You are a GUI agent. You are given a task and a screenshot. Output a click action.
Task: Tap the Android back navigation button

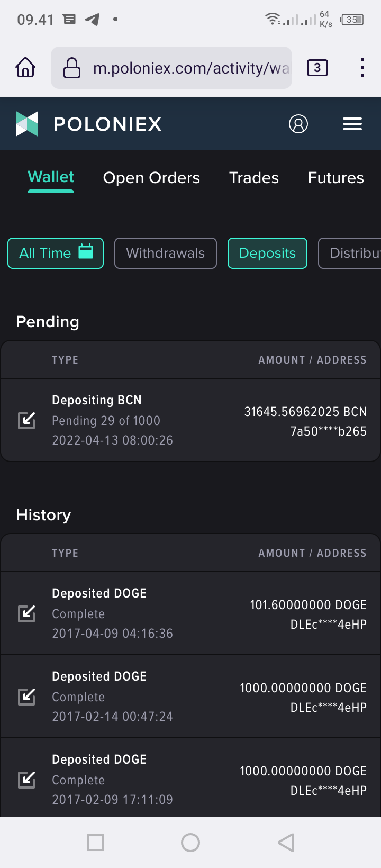click(x=286, y=843)
